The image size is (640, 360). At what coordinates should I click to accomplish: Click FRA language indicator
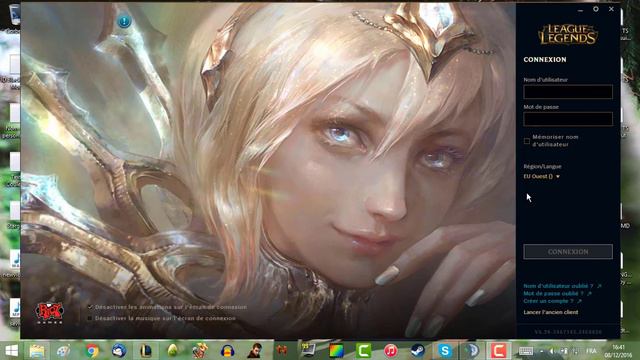click(x=591, y=351)
